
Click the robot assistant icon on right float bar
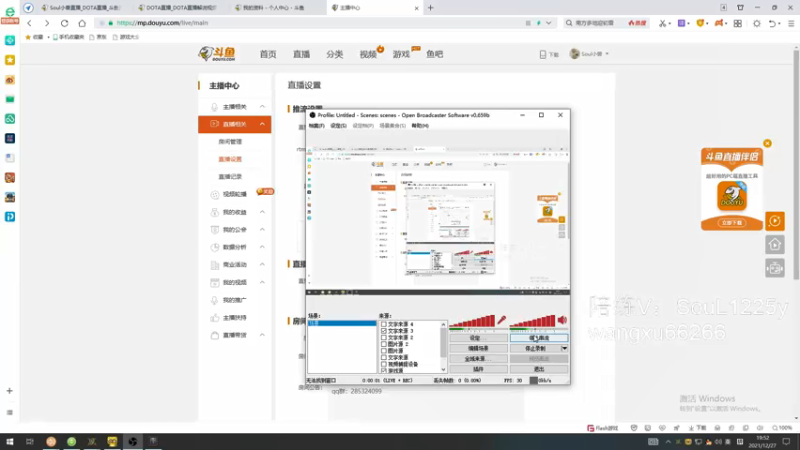[774, 268]
